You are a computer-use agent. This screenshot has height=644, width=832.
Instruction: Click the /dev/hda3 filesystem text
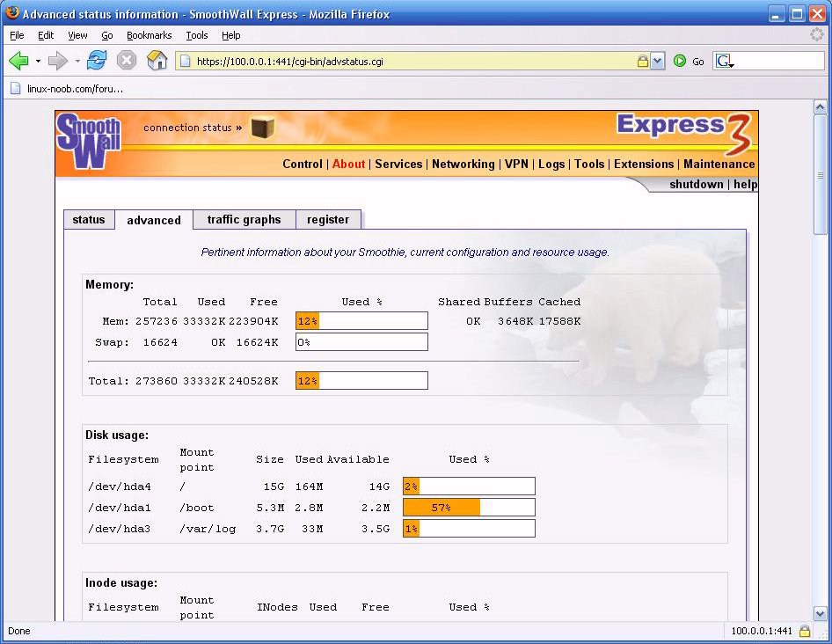click(x=120, y=529)
